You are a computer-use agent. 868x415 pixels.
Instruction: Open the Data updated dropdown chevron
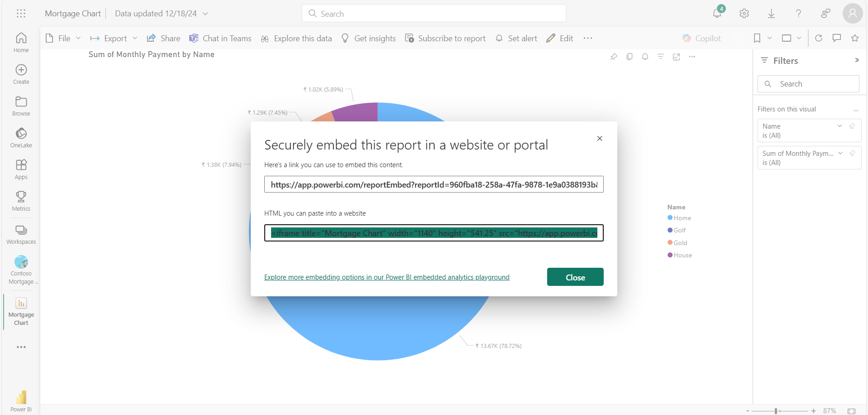pos(205,14)
